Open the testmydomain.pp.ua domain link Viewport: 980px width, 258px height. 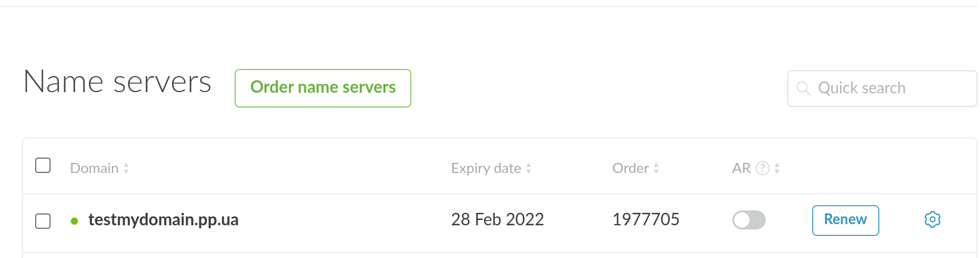[163, 220]
